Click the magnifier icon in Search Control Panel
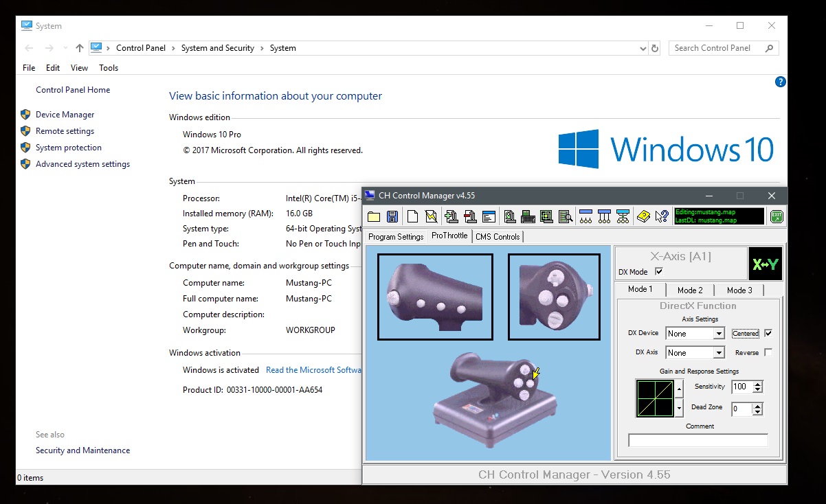Image resolution: width=826 pixels, height=504 pixels. coord(769,48)
